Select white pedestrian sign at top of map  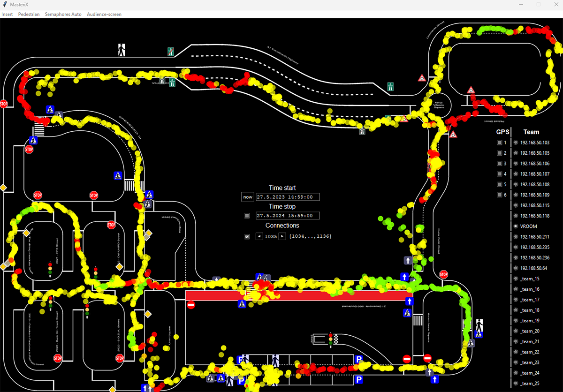[122, 50]
